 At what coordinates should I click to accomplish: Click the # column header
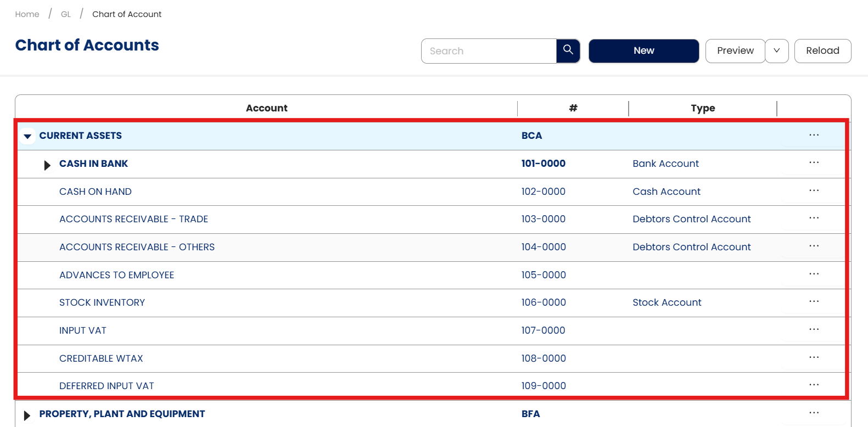point(573,108)
